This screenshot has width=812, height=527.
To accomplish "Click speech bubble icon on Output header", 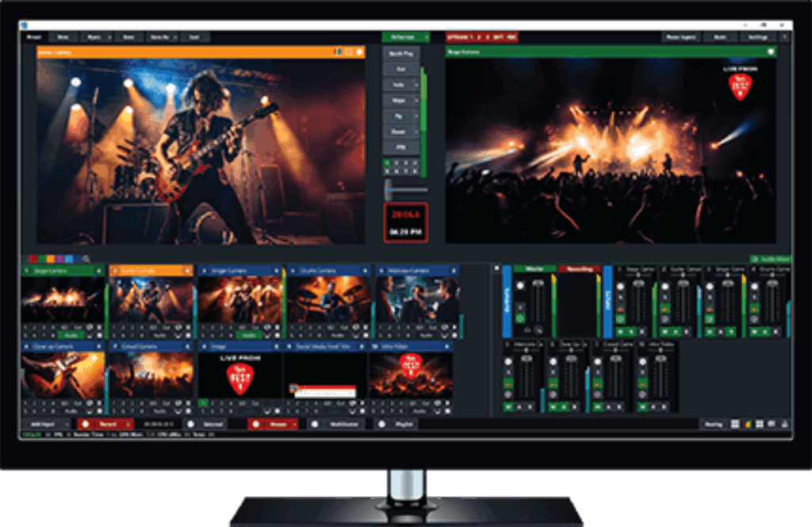I will [x=769, y=52].
